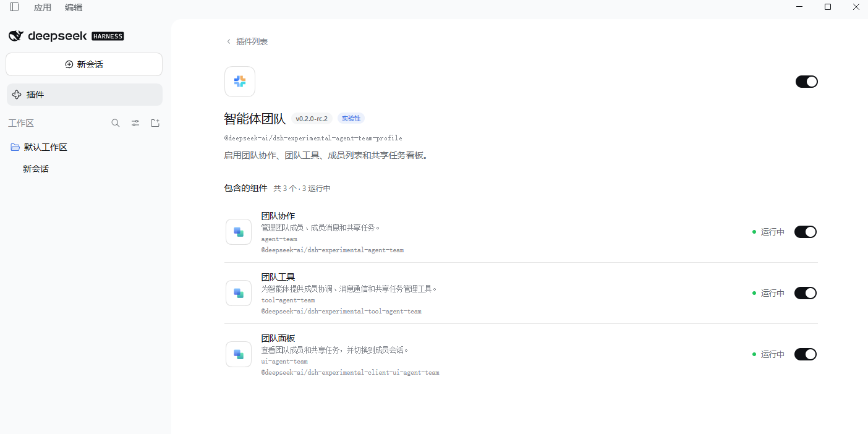
Task: Click the 智能体团队 plugin logo icon
Action: [240, 82]
